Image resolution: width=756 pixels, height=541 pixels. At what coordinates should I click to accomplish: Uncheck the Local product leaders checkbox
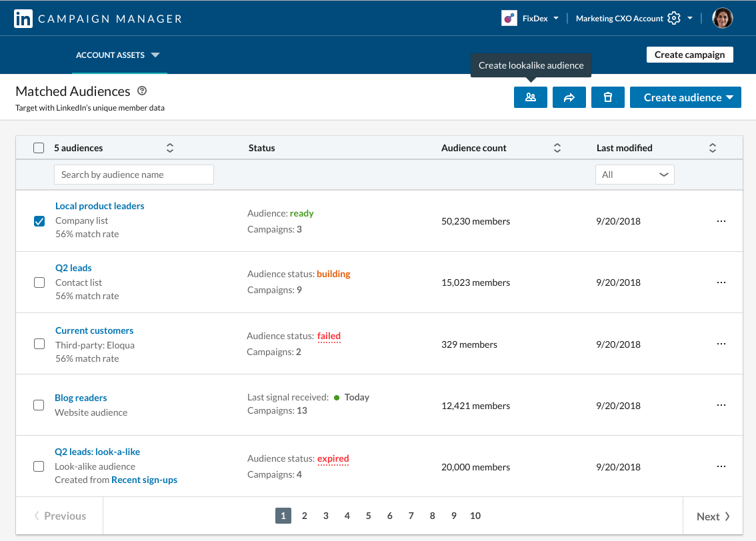[39, 221]
